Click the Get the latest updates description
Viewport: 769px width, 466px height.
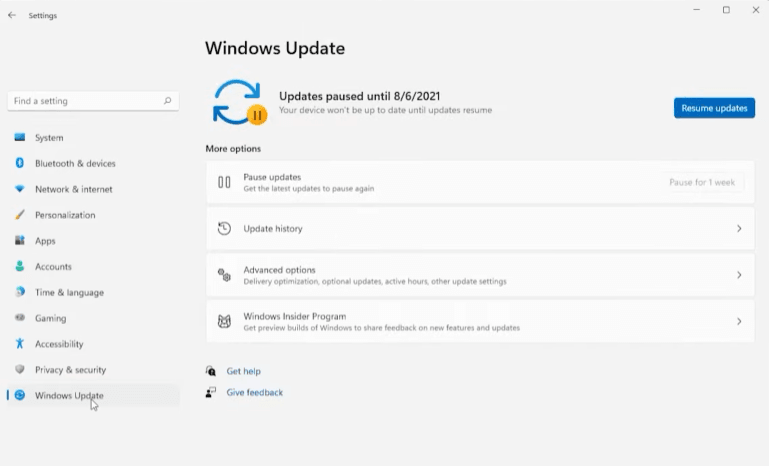[308, 188]
